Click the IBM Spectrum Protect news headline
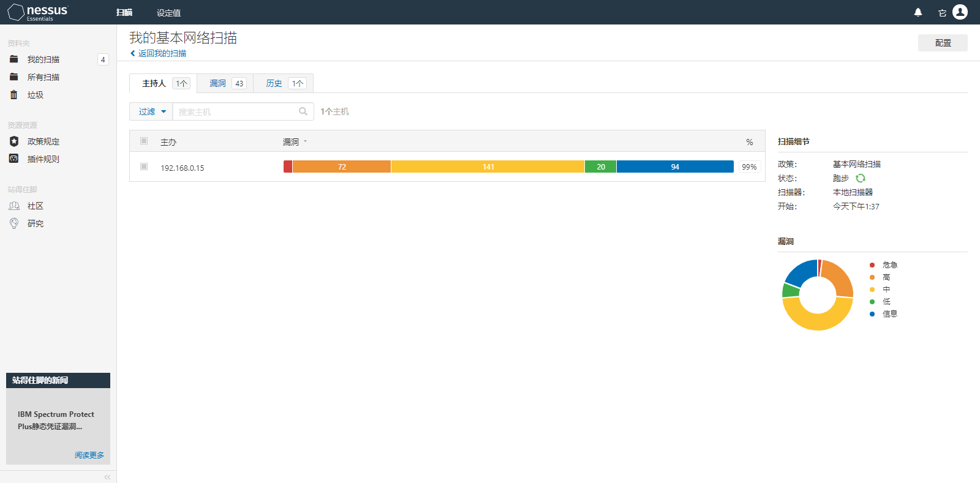This screenshot has height=483, width=980. pos(56,421)
